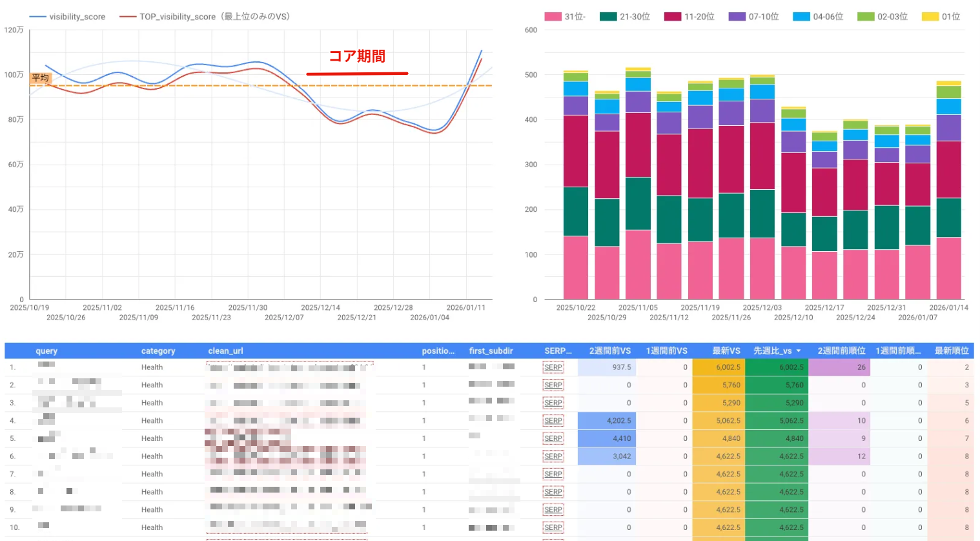The width and height of the screenshot is (980, 541).
Task: Open the SERP link in row 7
Action: coord(553,475)
